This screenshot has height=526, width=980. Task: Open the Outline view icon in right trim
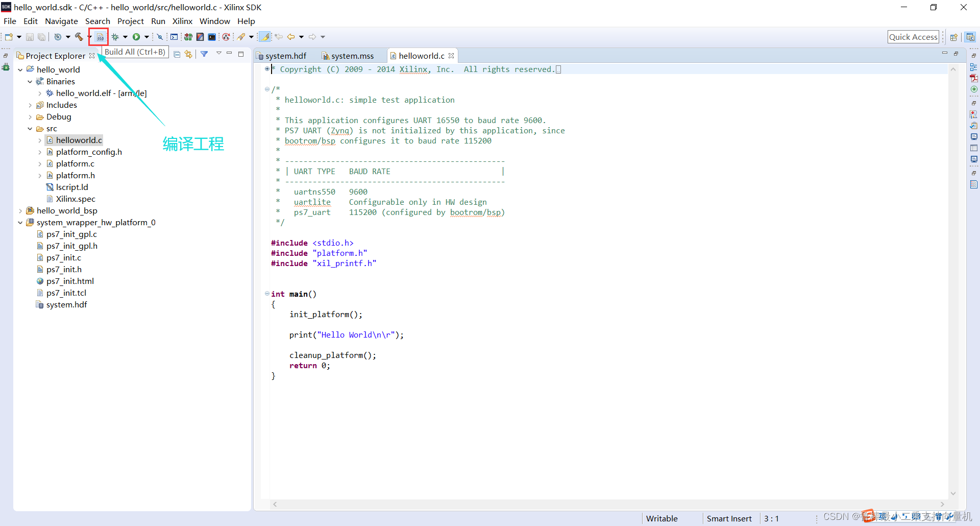(x=974, y=67)
